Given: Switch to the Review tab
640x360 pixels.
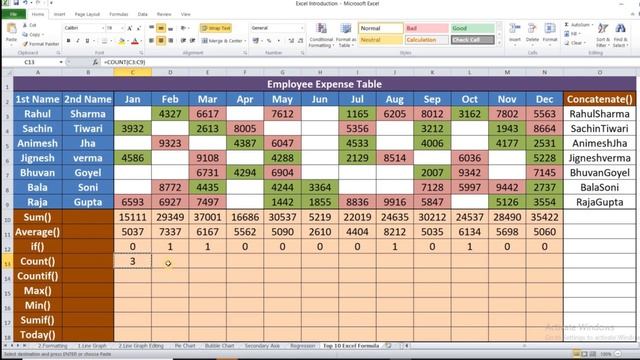Looking at the screenshot, I should pyautogui.click(x=164, y=14).
